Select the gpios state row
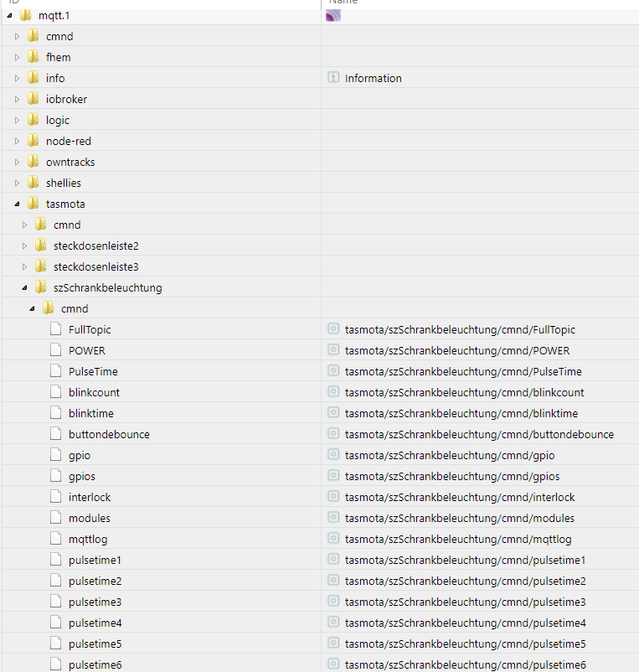 point(321,476)
